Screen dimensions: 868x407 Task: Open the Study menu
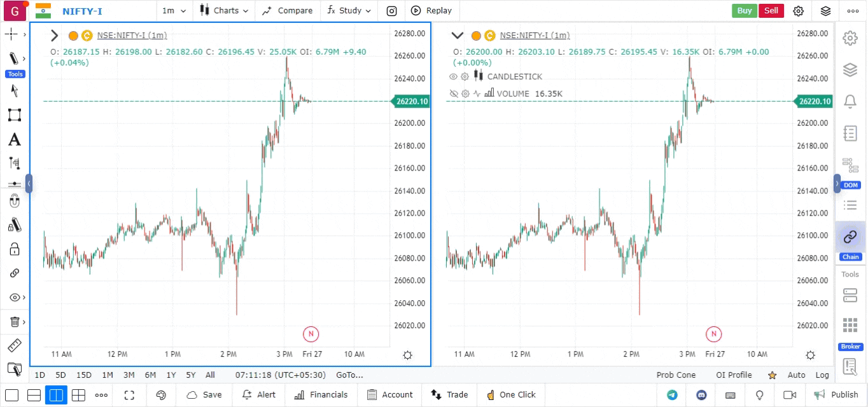pyautogui.click(x=344, y=11)
